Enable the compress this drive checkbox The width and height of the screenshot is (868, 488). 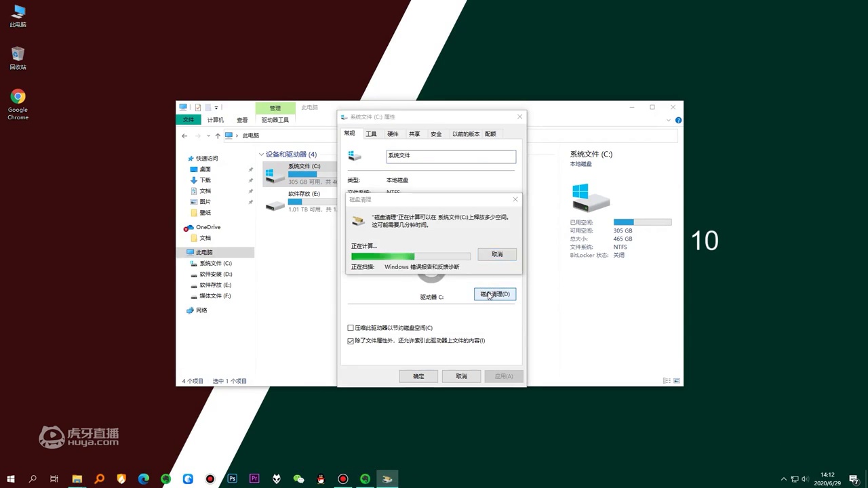pos(351,328)
